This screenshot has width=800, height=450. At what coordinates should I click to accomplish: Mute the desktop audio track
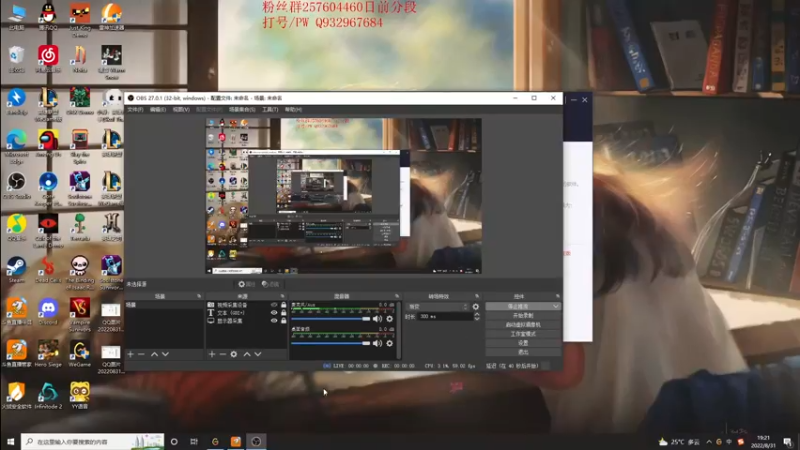click(x=377, y=343)
